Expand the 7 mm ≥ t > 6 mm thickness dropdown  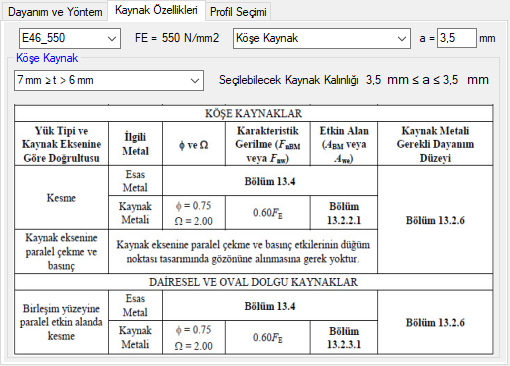[195, 80]
